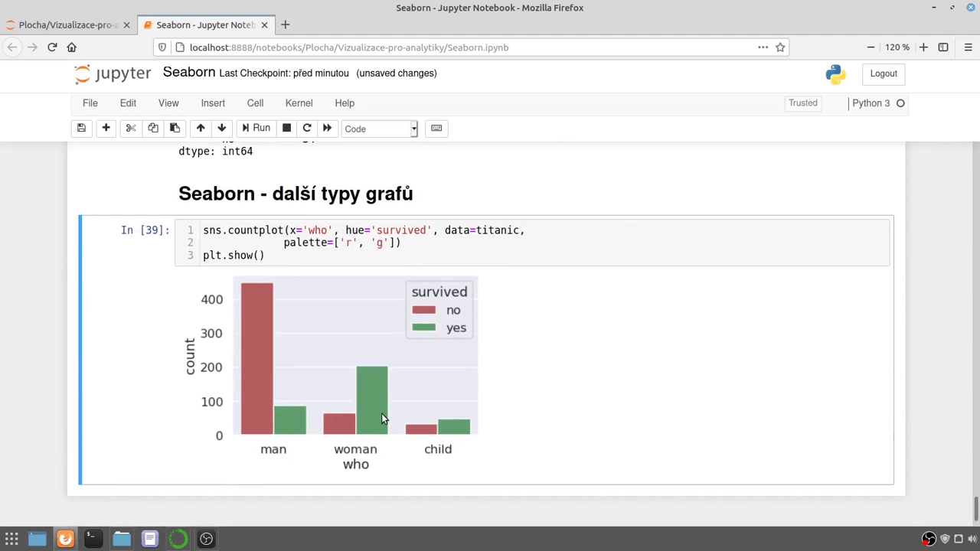The image size is (980, 551).
Task: Click the Trusted notebook indicator
Action: pos(803,103)
